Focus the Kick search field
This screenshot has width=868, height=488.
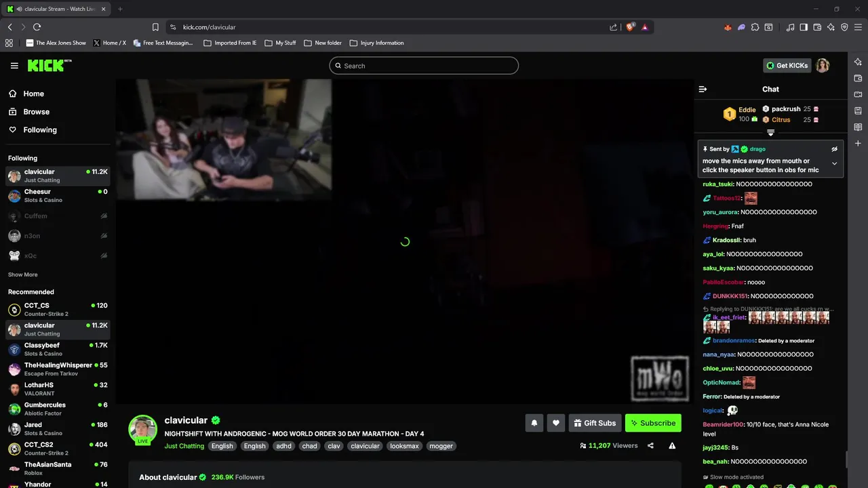coord(424,66)
